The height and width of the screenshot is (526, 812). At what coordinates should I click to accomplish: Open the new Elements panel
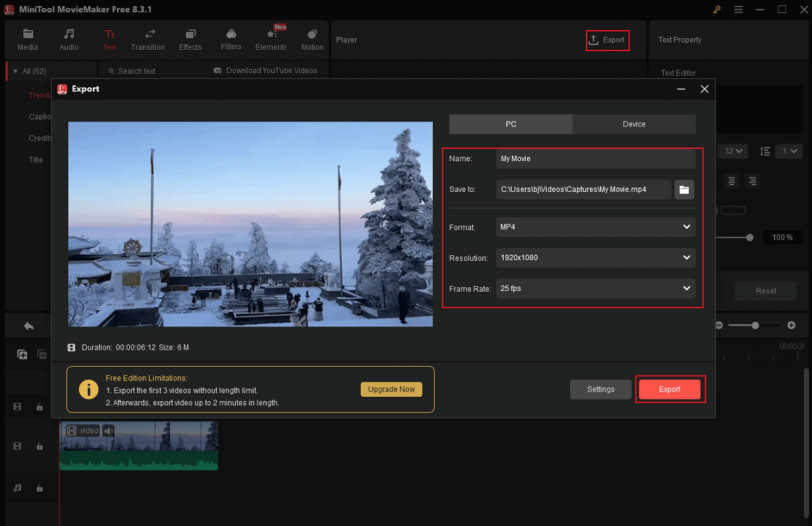271,38
